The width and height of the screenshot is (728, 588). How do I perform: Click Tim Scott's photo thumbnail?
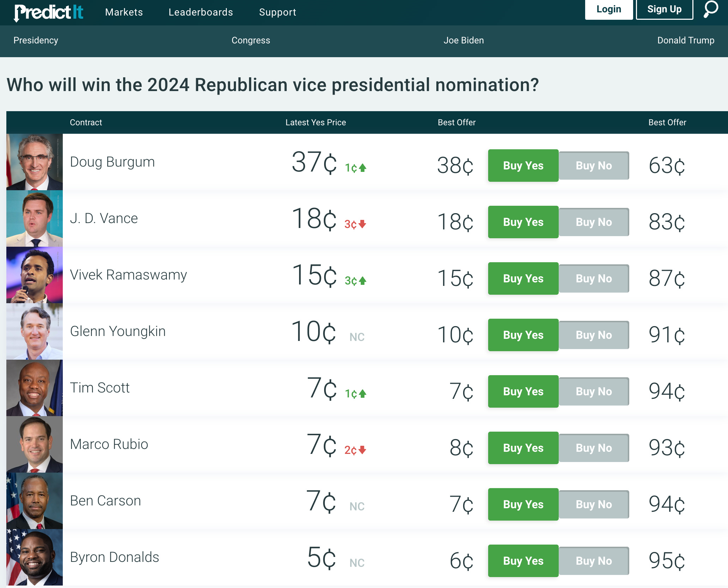(x=35, y=388)
